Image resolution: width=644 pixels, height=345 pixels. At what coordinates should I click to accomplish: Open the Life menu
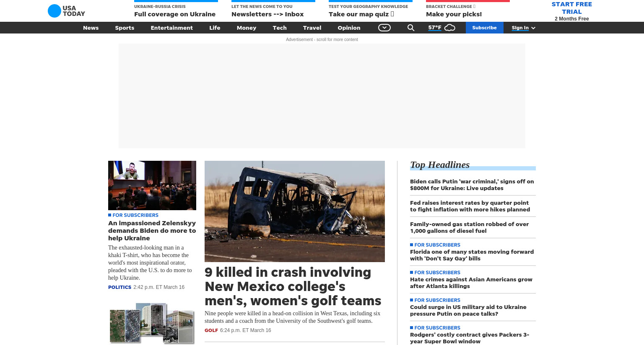point(215,28)
